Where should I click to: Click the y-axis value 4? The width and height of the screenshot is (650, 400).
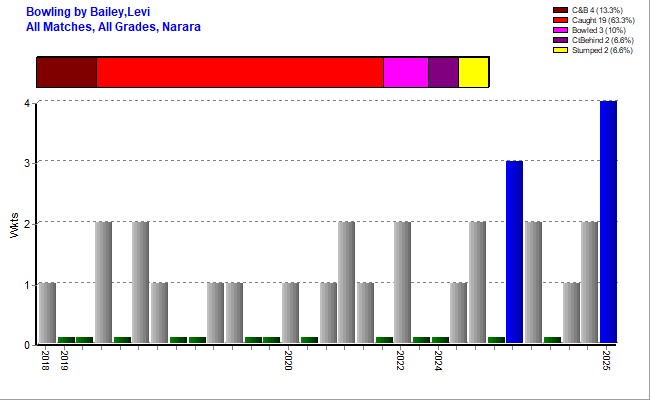[27, 103]
